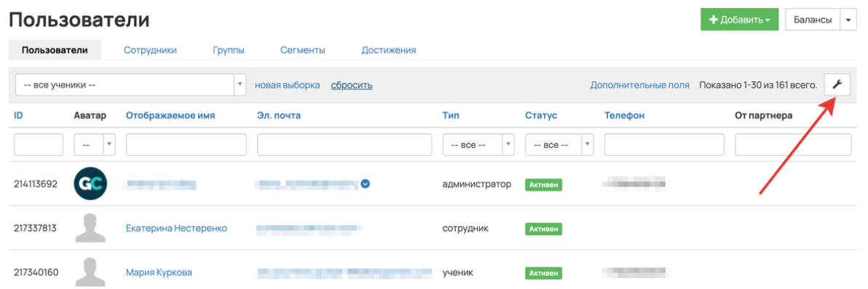The width and height of the screenshot is (868, 289).
Task: Open the Сегменты tab
Action: [302, 50]
